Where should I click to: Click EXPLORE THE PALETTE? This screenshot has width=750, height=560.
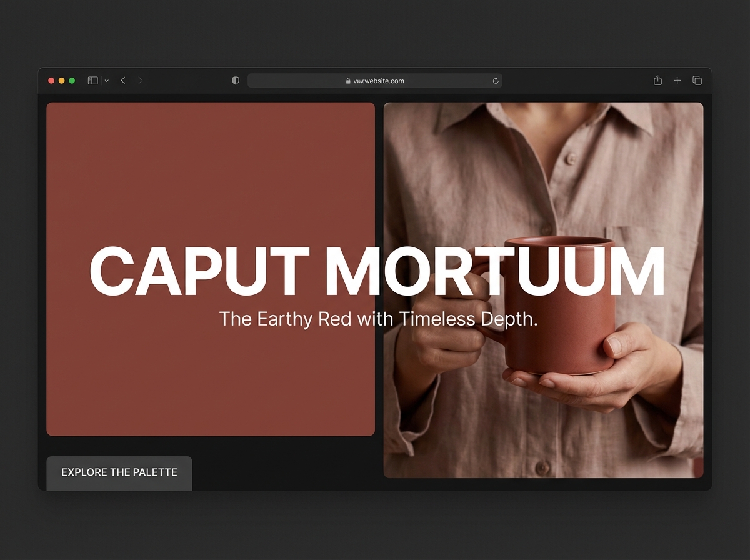pos(119,473)
